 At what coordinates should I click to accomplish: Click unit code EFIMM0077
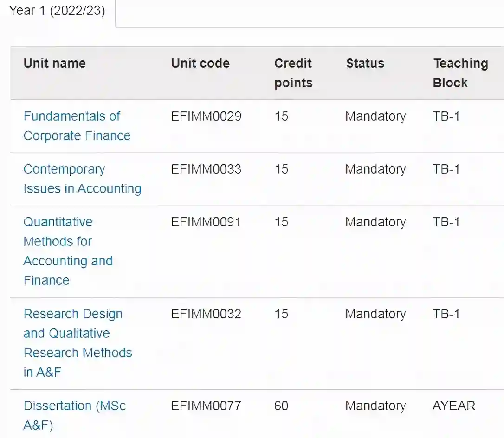(x=206, y=406)
